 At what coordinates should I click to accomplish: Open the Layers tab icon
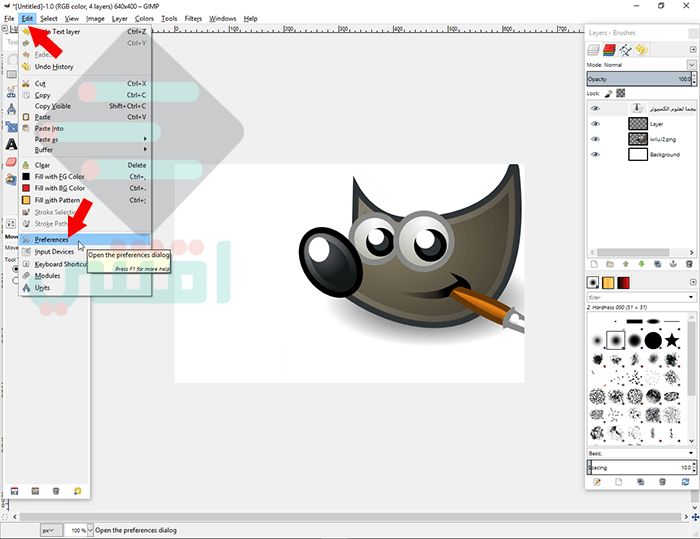(x=593, y=50)
